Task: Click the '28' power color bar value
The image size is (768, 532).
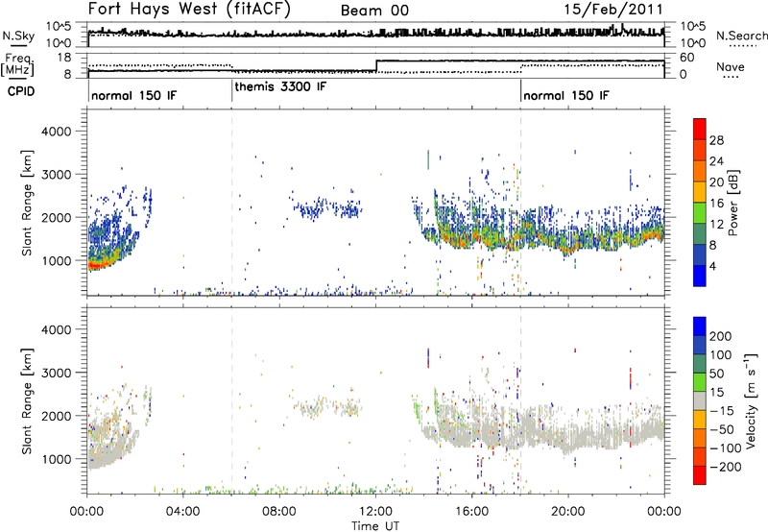Action: (x=716, y=140)
